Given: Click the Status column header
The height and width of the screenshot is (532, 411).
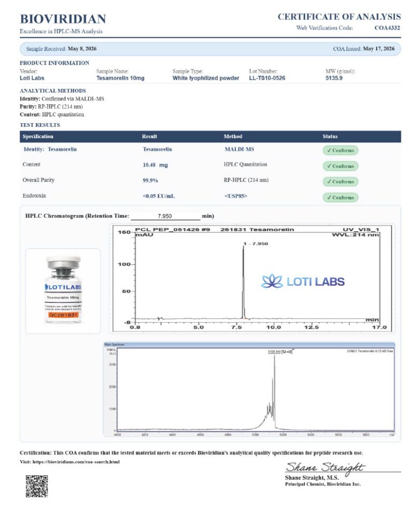Looking at the screenshot, I should tap(330, 136).
